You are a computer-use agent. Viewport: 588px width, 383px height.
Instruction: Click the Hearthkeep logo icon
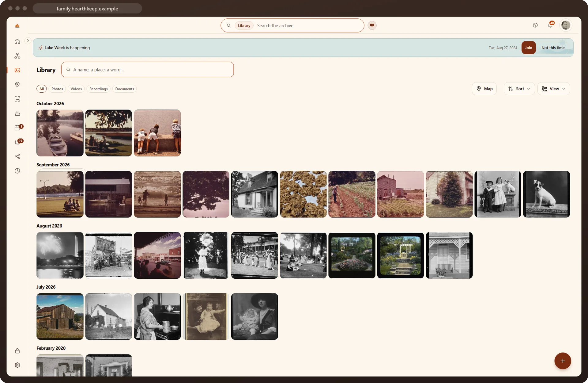[17, 26]
